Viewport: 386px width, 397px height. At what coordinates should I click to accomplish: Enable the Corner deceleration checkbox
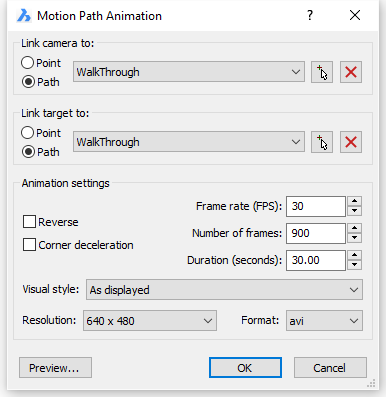point(29,245)
